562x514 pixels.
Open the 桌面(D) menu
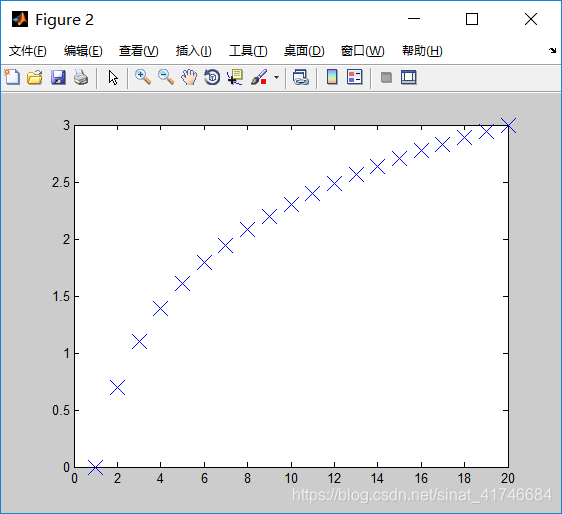click(304, 51)
